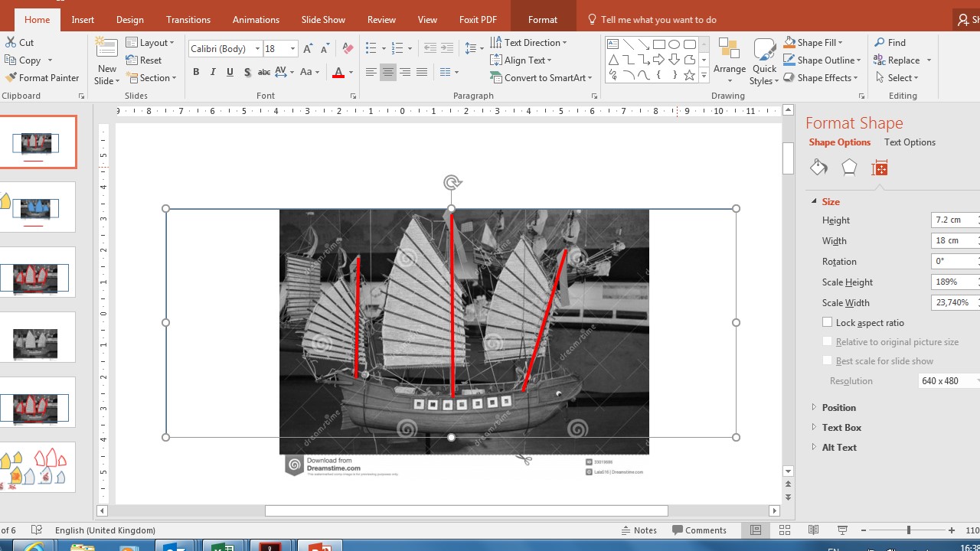Select the Text Box shape in gallery
Image resolution: width=980 pixels, height=551 pixels.
point(612,44)
